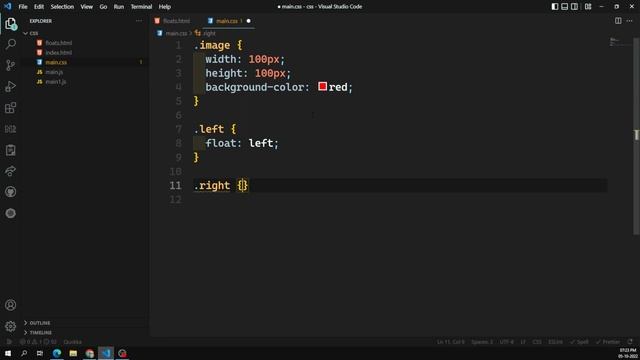The image size is (640, 360).
Task: Open the Search view in activity bar
Action: 11,44
